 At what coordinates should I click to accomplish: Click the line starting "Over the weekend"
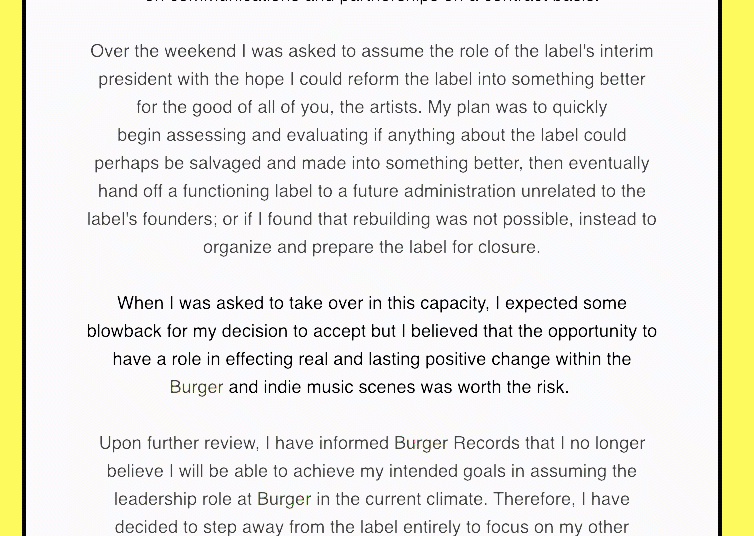(x=371, y=51)
